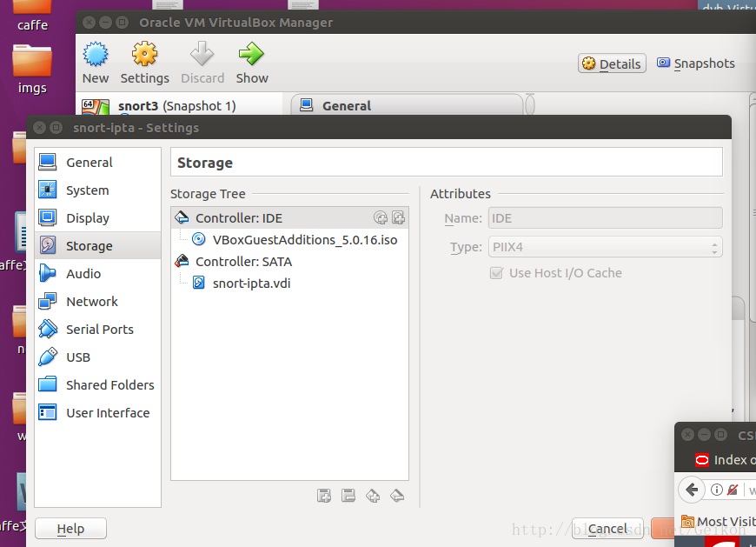Add optical drive to IDE controller icon

(381, 218)
